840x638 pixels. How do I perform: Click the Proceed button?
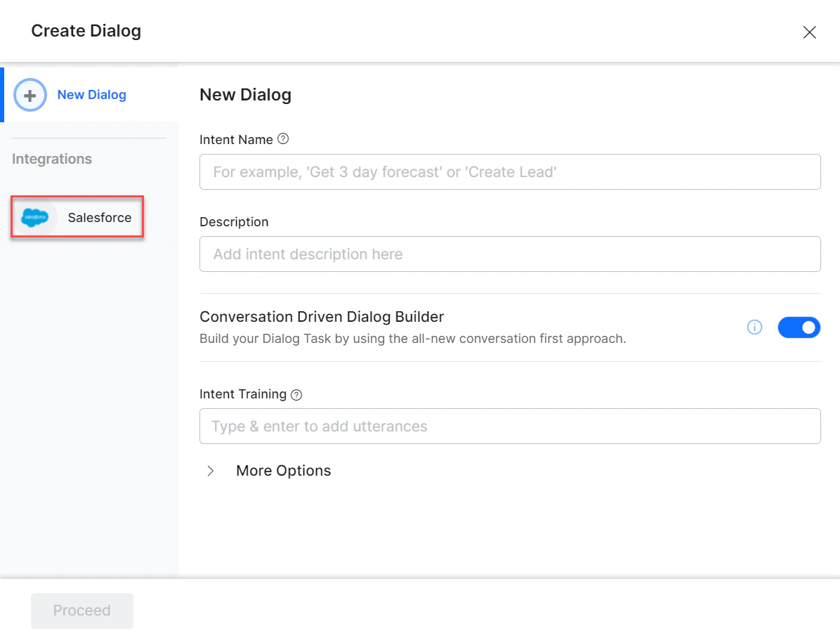tap(81, 610)
